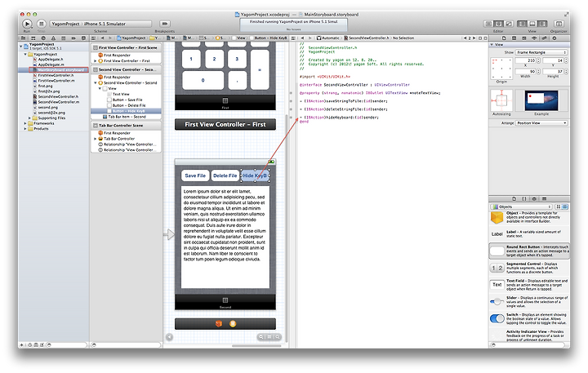Show the Log navigator tab
The image size is (588, 373).
[x=83, y=38]
